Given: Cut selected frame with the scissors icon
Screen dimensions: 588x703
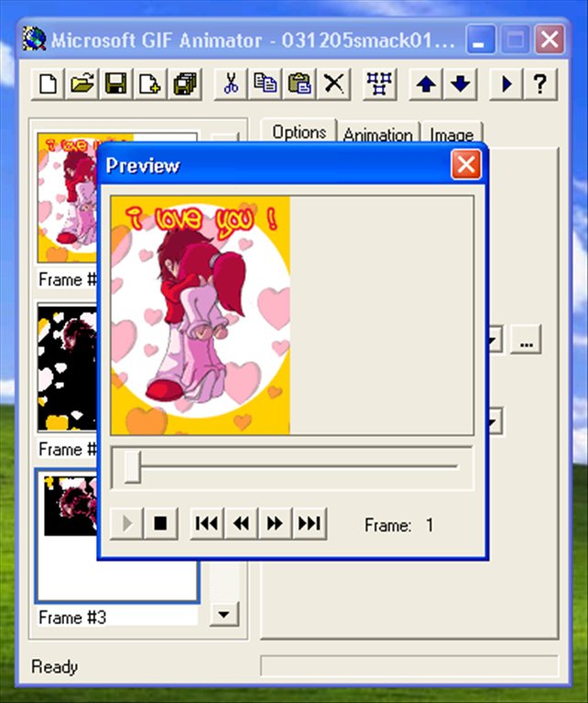Looking at the screenshot, I should (x=231, y=83).
